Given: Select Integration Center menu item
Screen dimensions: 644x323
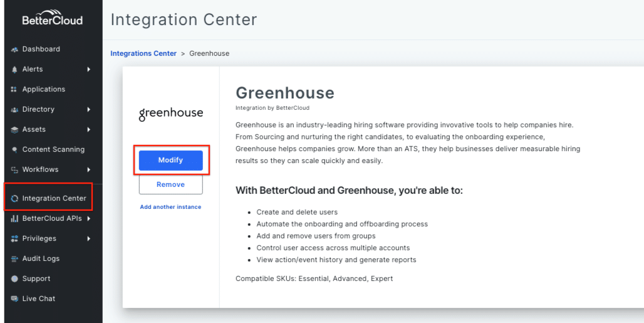Looking at the screenshot, I should tap(55, 198).
